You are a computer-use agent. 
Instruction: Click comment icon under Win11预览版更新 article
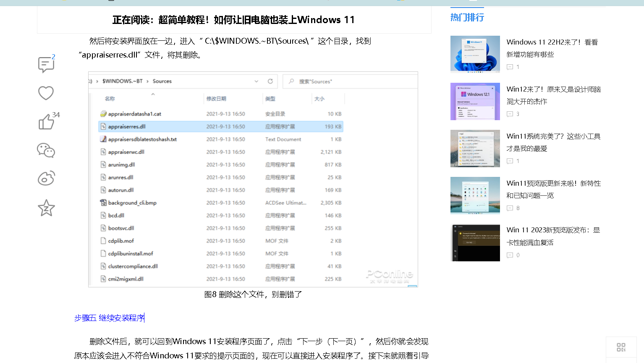(510, 208)
